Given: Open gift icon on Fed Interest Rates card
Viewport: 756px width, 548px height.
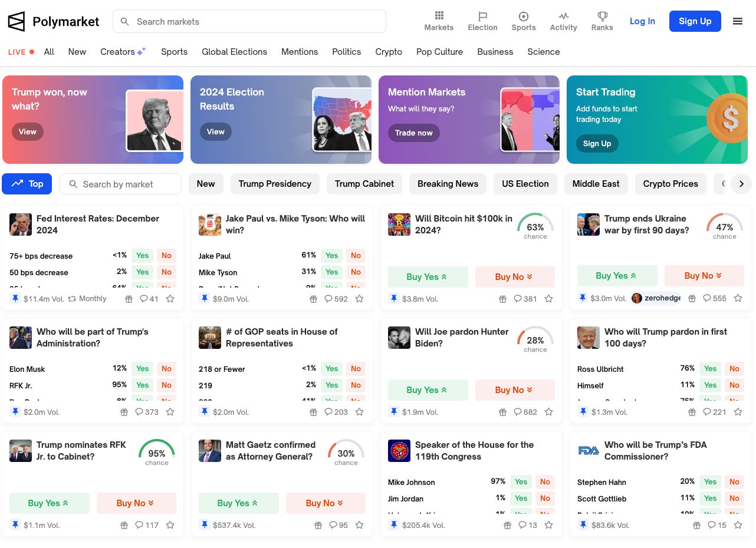Looking at the screenshot, I should click(129, 299).
